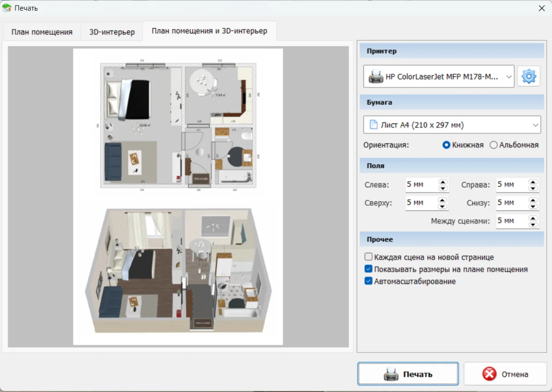Click the Принтер section header
The height and width of the screenshot is (392, 552).
tap(451, 51)
